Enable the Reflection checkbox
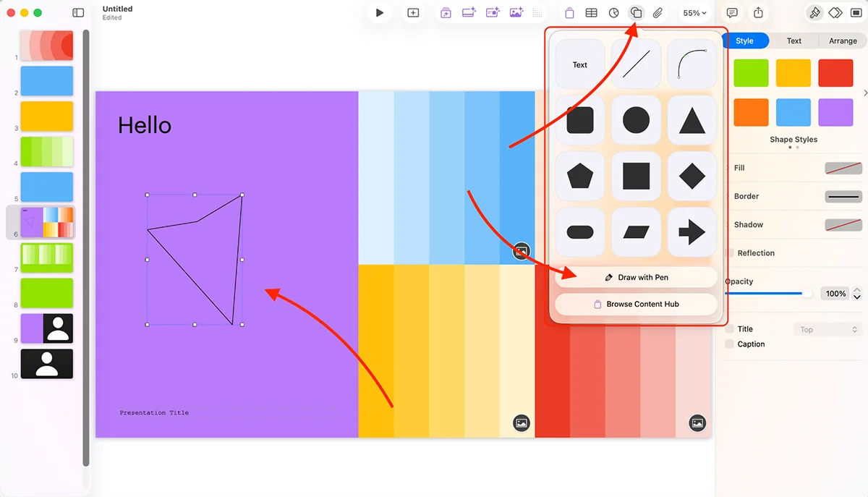Viewport: 868px width, 497px height. click(x=730, y=253)
